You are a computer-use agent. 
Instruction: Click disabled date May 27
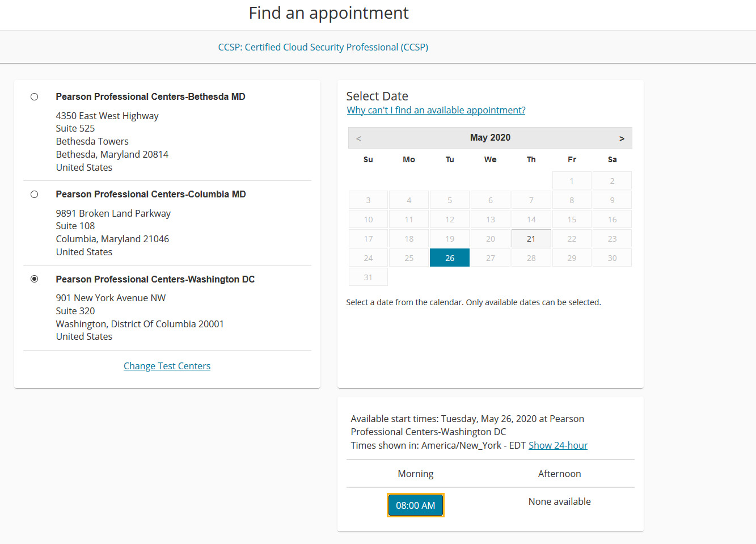(491, 258)
